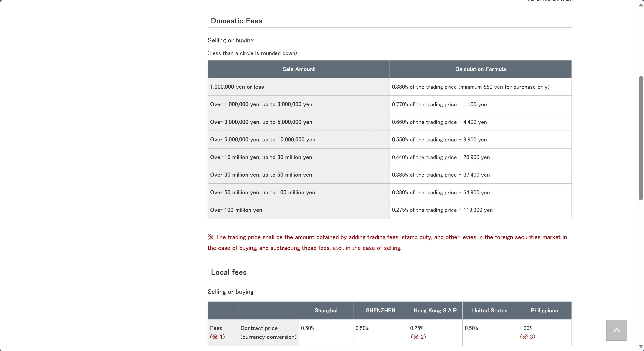This screenshot has width=644, height=351.
Task: Select the Domestic Fees heading
Action: pyautogui.click(x=236, y=21)
